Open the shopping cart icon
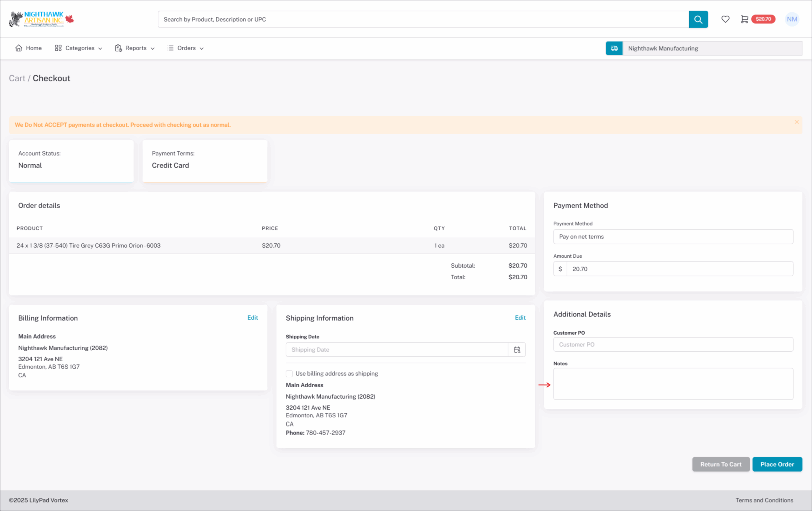Viewport: 812px width, 511px height. click(744, 19)
